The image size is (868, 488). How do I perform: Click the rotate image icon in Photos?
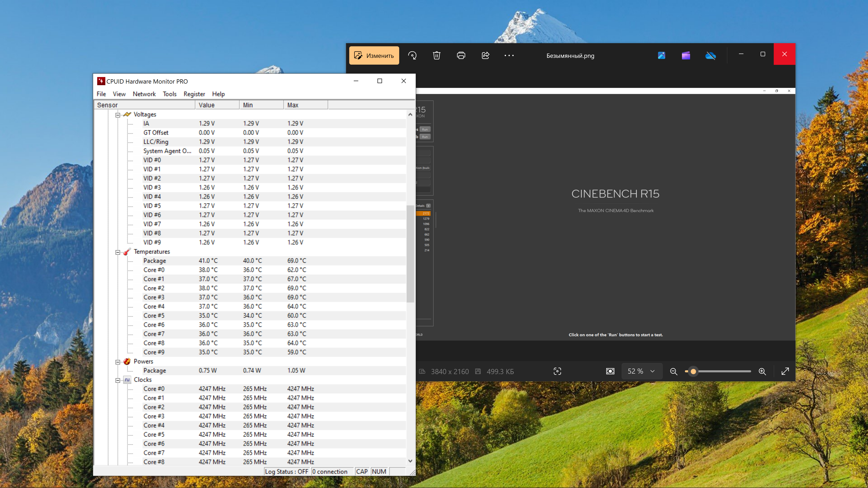pos(412,56)
